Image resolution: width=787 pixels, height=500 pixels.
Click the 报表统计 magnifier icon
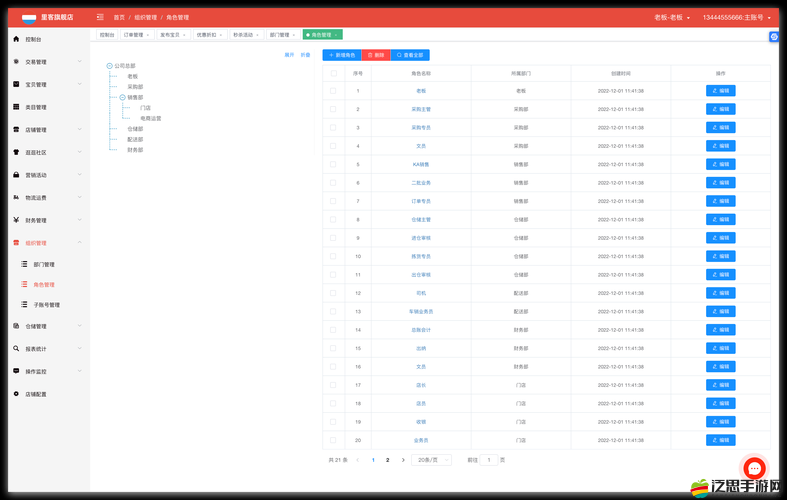tap(16, 349)
